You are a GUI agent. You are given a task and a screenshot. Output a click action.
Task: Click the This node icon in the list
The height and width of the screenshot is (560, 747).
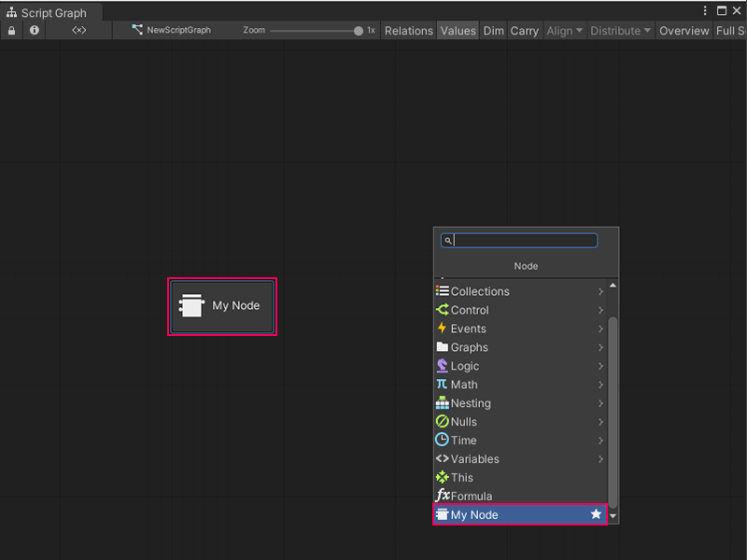(x=443, y=477)
